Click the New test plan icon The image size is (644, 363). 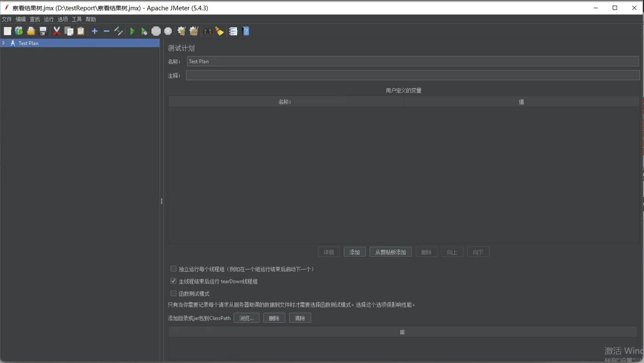pos(7,31)
